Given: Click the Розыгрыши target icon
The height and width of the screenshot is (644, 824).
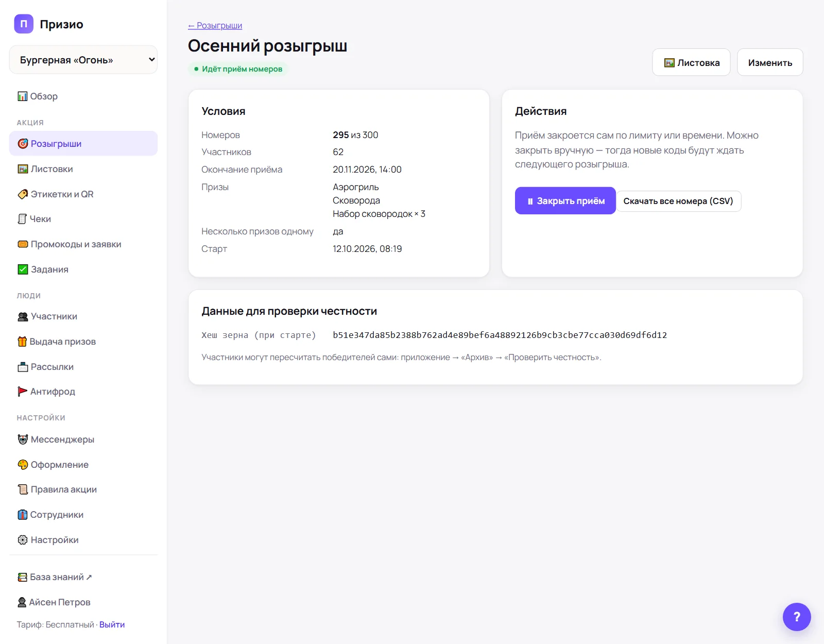Looking at the screenshot, I should pos(23,144).
